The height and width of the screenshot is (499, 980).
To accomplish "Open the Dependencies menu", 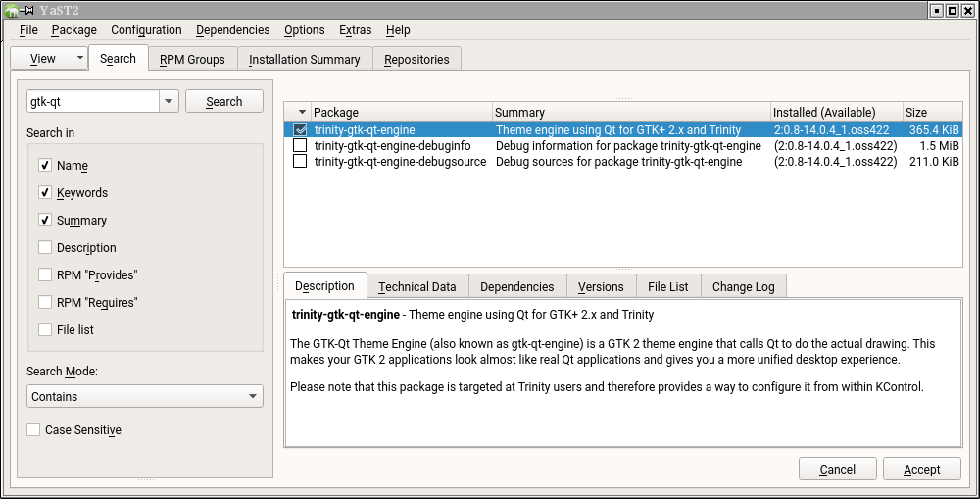I will point(233,30).
